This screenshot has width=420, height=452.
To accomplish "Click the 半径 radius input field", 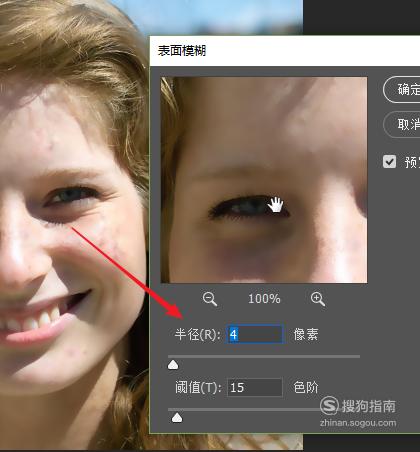I will coord(255,334).
